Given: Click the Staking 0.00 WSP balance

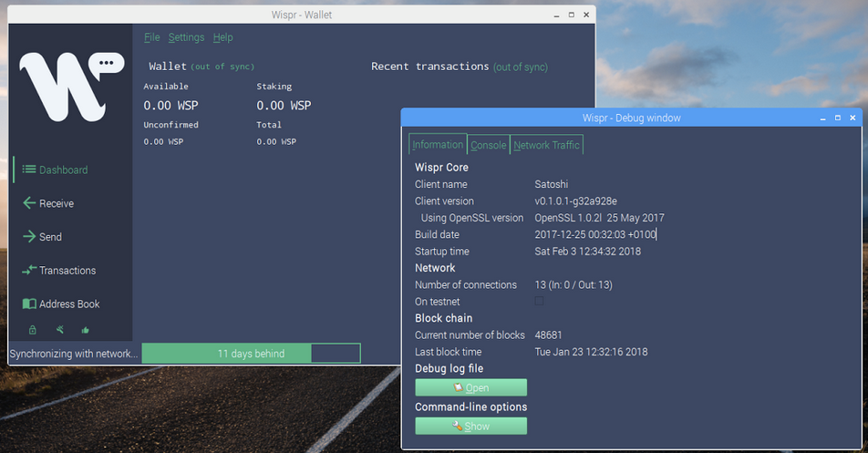Looking at the screenshot, I should tap(284, 105).
